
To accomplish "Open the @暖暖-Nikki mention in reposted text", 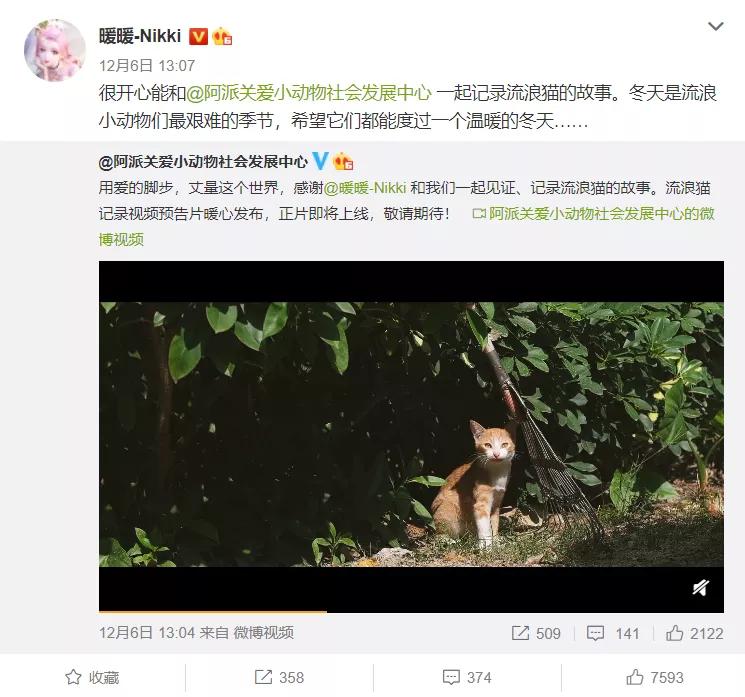I will pyautogui.click(x=365, y=188).
